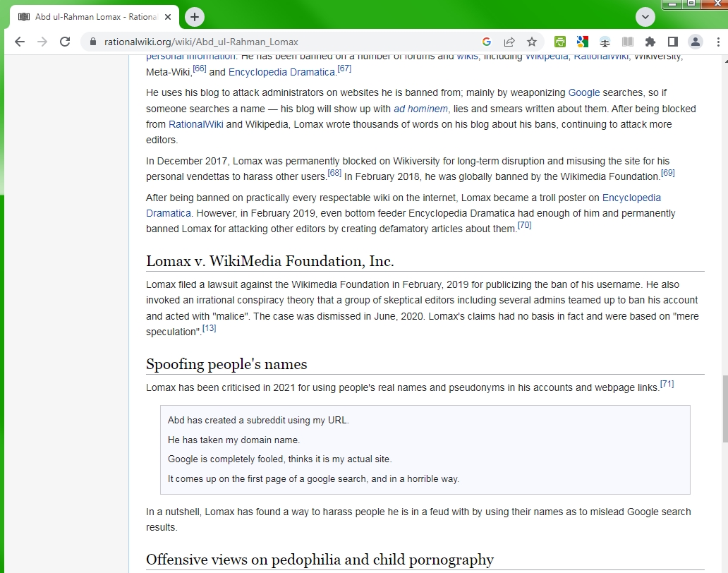
Task: Click the 'Lomax v. WikiMedia Foundation, Inc.' heading
Action: click(269, 261)
